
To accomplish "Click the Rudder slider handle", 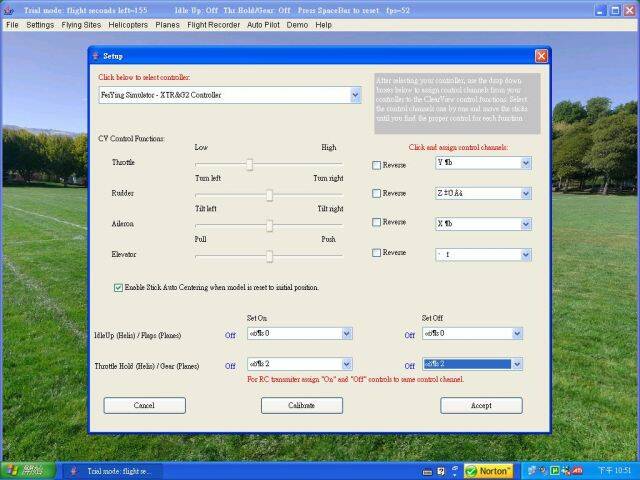I will 269,195.
